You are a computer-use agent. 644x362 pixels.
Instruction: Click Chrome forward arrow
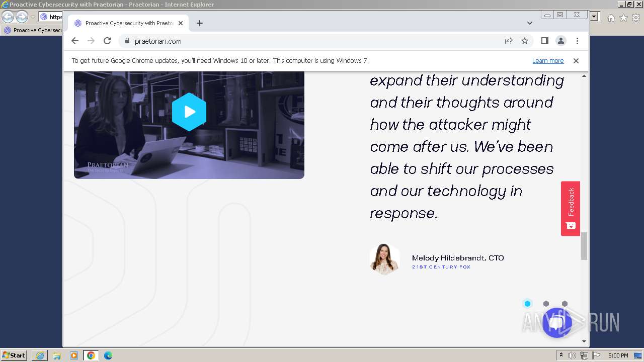[x=91, y=41]
